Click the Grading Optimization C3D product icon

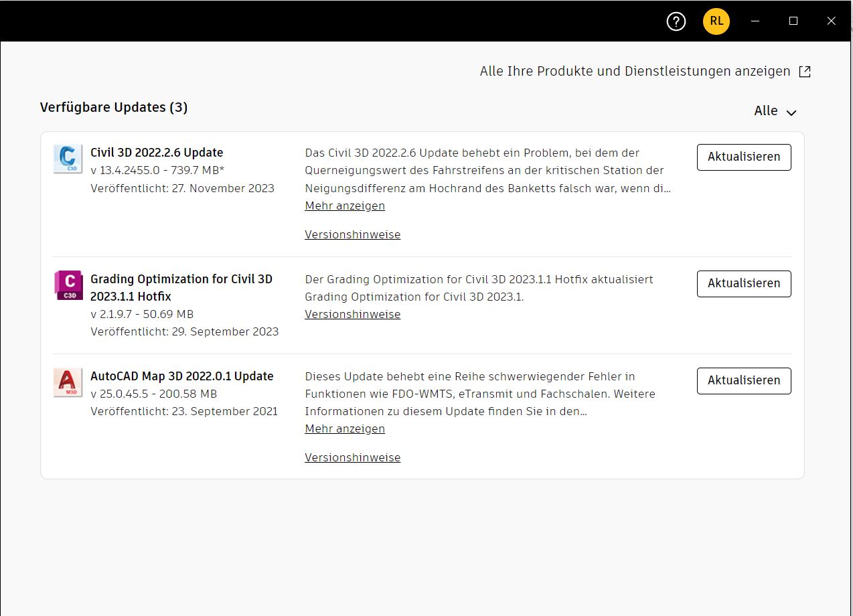68,285
